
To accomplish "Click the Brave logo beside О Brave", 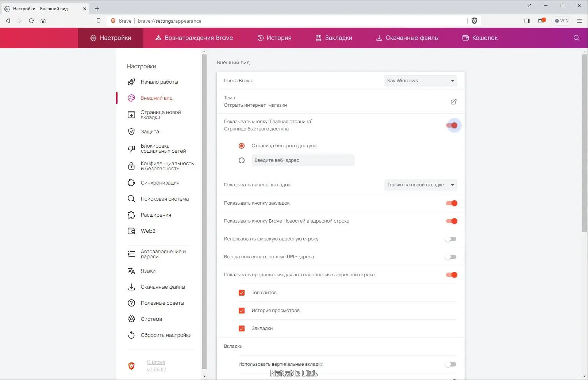I will 131,366.
